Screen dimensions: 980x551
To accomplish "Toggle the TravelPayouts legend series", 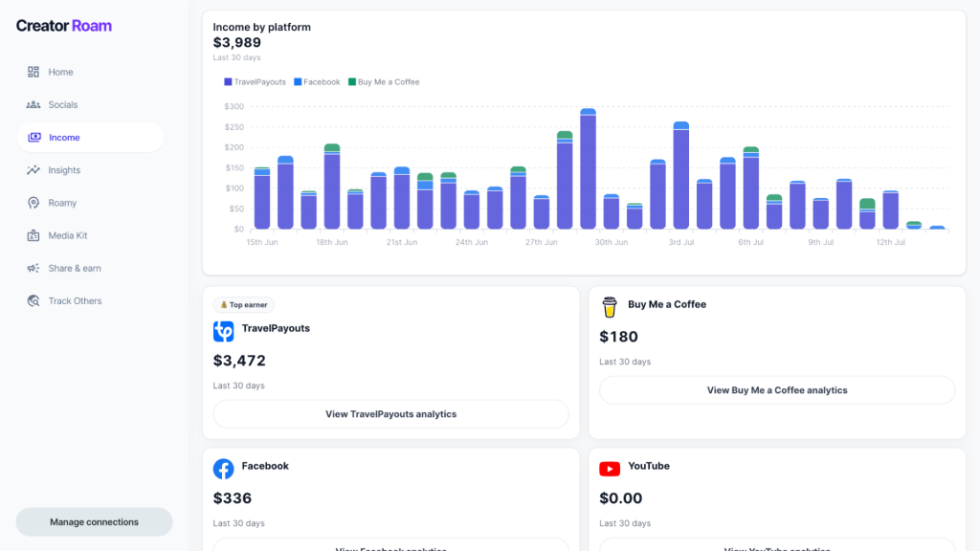I will tap(255, 82).
